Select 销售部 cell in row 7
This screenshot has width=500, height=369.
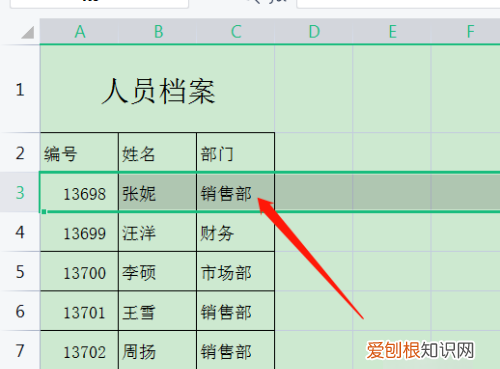236,350
